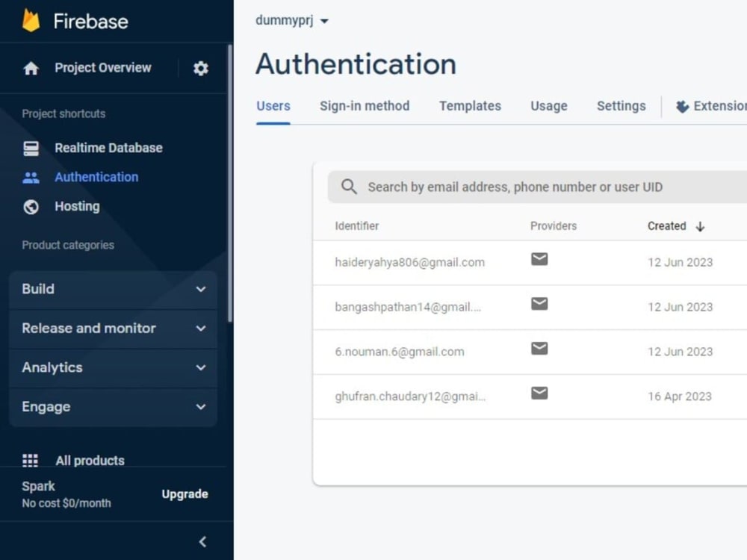747x560 pixels.
Task: Click the Realtime Database icon
Action: [31, 148]
